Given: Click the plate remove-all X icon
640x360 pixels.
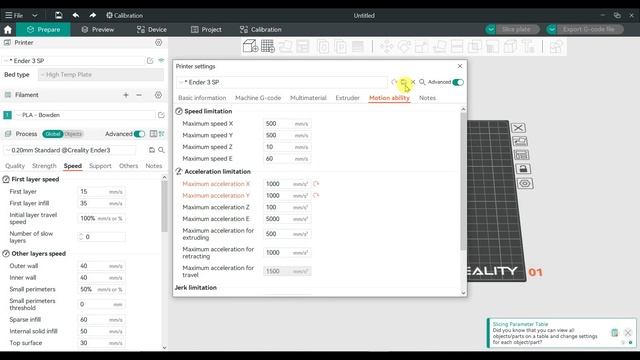Looking at the screenshot, I should [518, 128].
